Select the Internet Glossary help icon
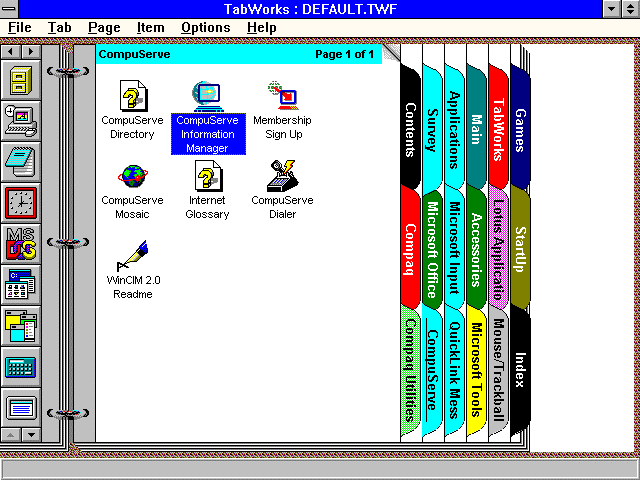640x480 pixels. pos(207,190)
